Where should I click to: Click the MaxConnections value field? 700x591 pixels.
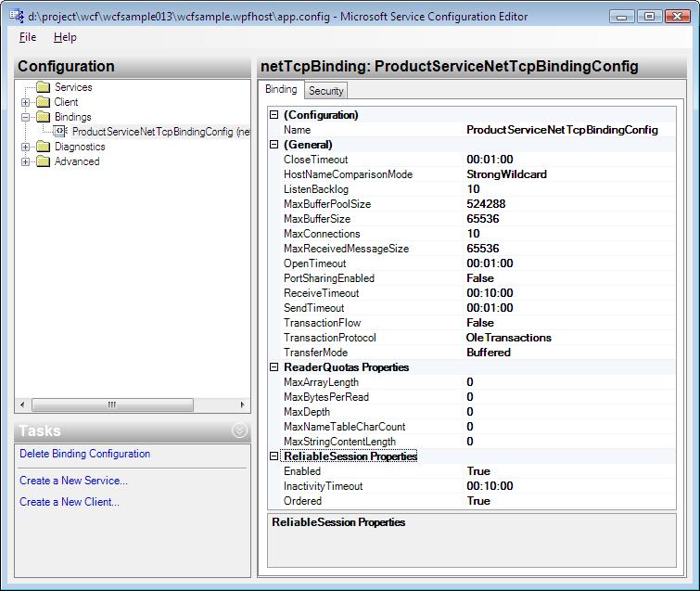[570, 234]
